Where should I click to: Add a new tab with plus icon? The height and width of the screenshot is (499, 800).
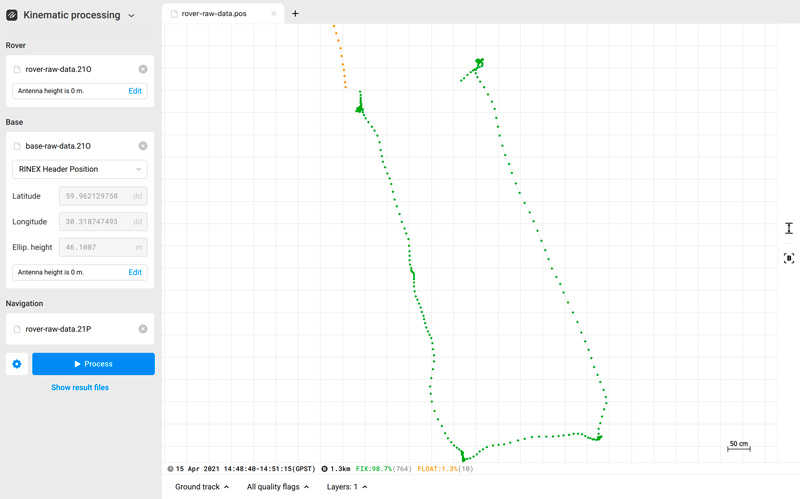295,14
